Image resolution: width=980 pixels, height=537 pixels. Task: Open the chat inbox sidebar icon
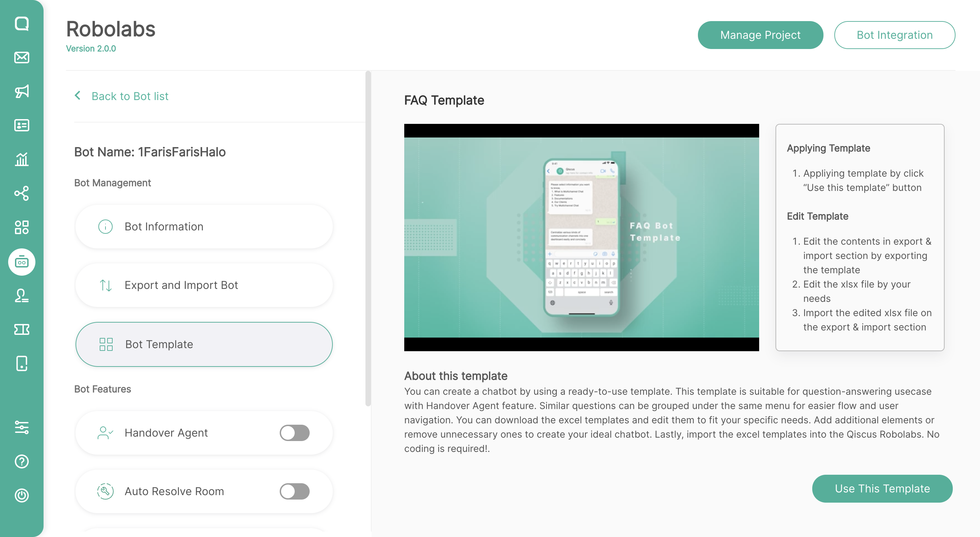click(x=22, y=23)
